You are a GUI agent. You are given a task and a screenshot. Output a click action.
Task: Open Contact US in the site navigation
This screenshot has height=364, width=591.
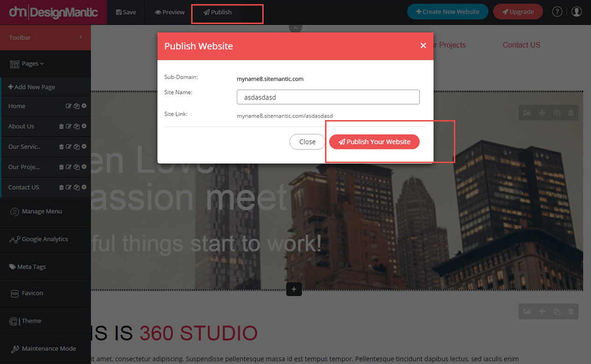click(x=521, y=45)
